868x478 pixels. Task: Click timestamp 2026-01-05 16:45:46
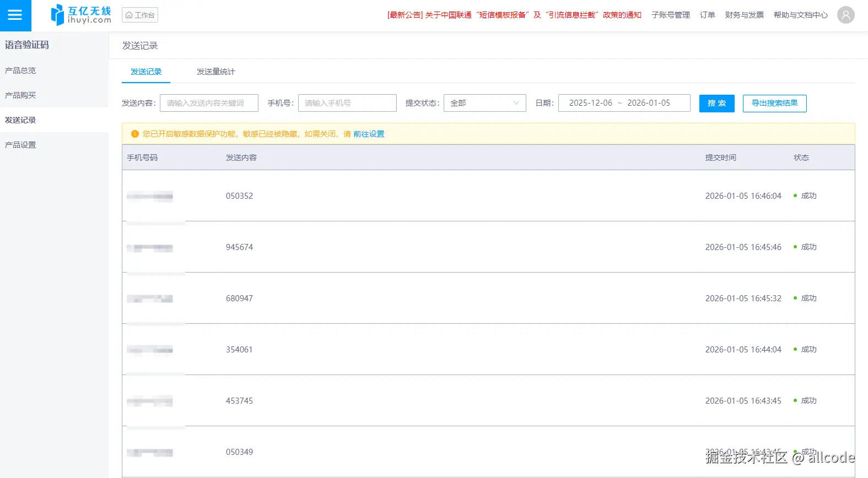pyautogui.click(x=743, y=247)
